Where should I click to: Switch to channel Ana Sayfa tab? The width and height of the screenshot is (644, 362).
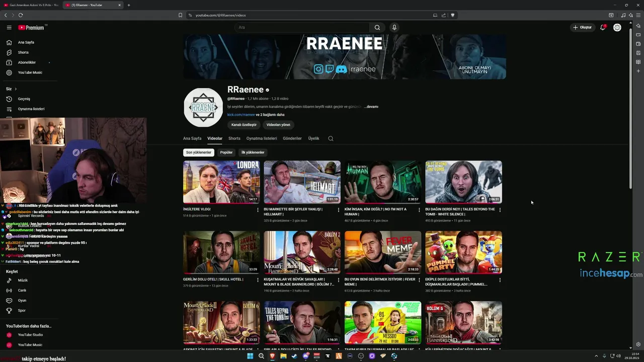coord(192,138)
